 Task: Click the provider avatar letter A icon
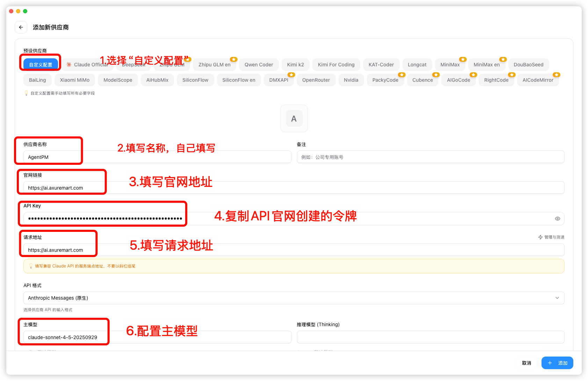pyautogui.click(x=294, y=119)
